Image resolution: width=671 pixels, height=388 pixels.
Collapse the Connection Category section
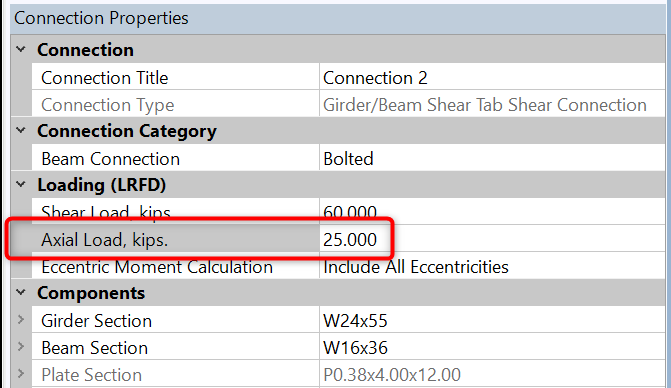21,130
